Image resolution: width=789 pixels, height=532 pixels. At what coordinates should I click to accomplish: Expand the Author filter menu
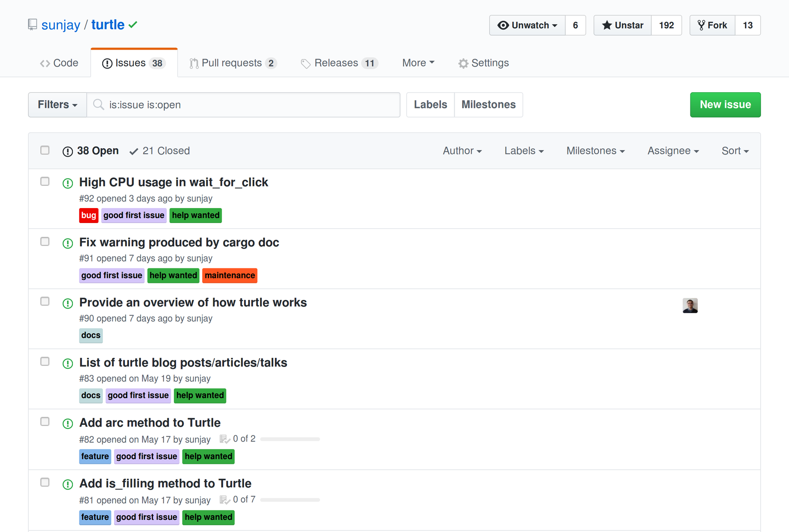pos(462,151)
